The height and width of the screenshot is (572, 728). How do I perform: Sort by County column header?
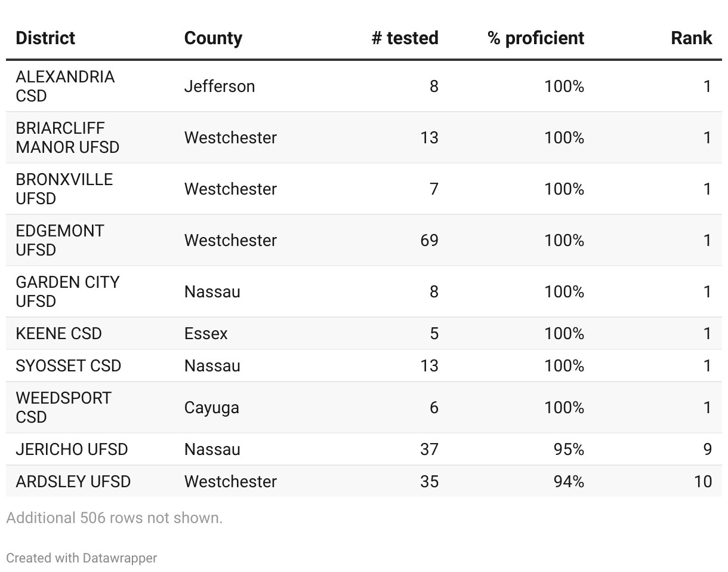[213, 38]
